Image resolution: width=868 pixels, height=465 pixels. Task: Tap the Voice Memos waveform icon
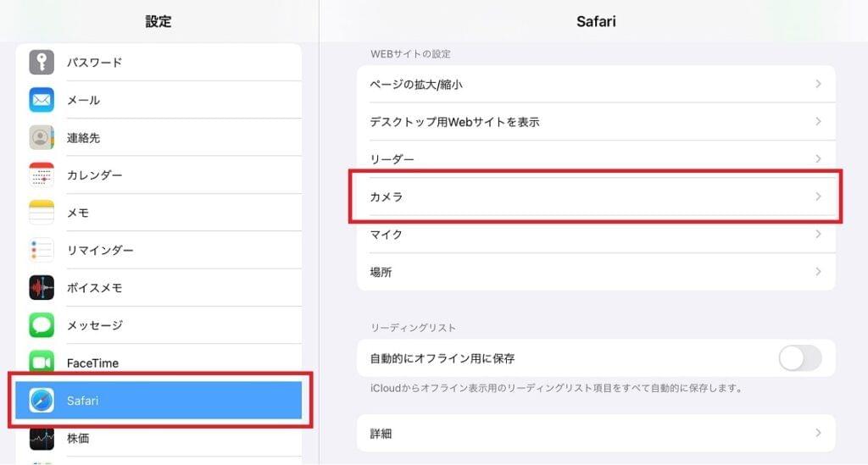pyautogui.click(x=42, y=288)
